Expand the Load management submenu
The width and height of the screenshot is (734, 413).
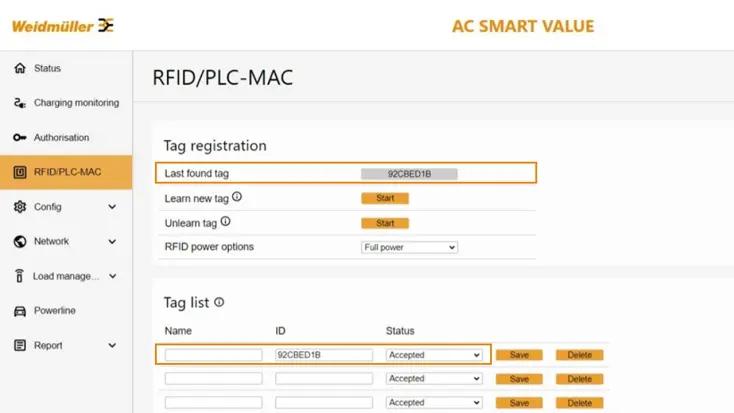112,276
